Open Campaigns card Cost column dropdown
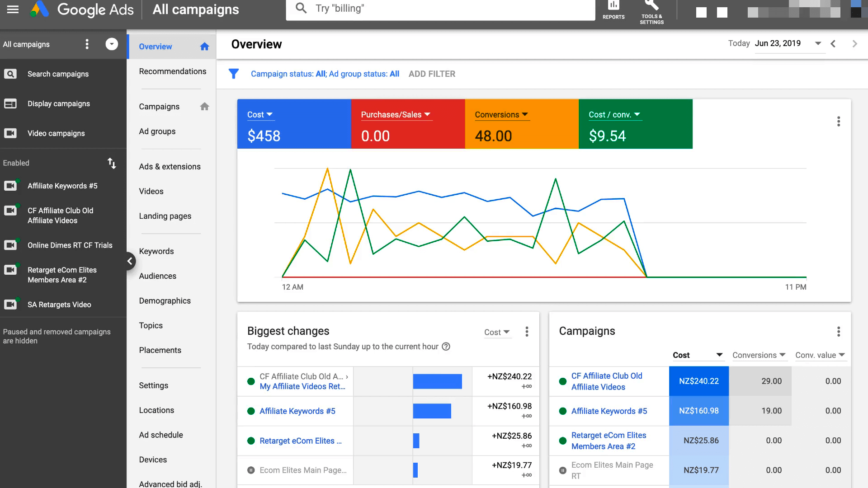The image size is (868, 488). 698,355
